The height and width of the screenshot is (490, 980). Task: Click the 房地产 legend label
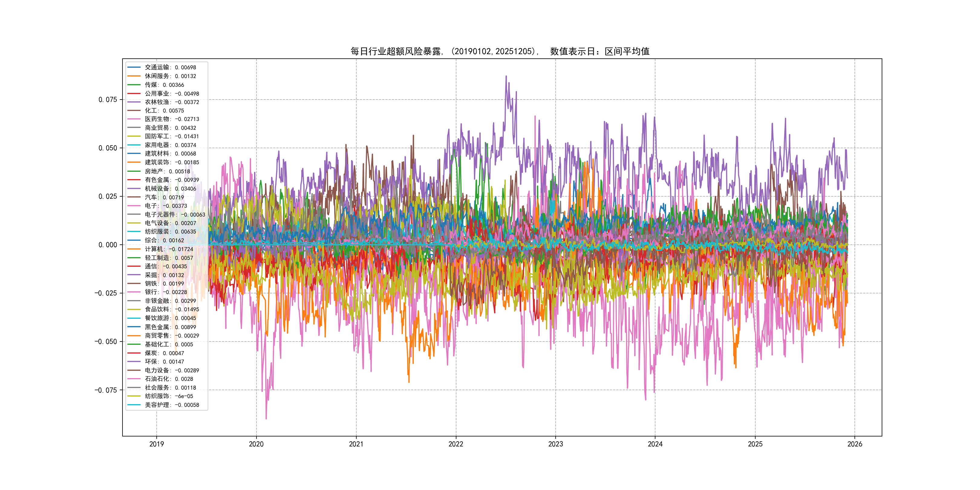167,171
